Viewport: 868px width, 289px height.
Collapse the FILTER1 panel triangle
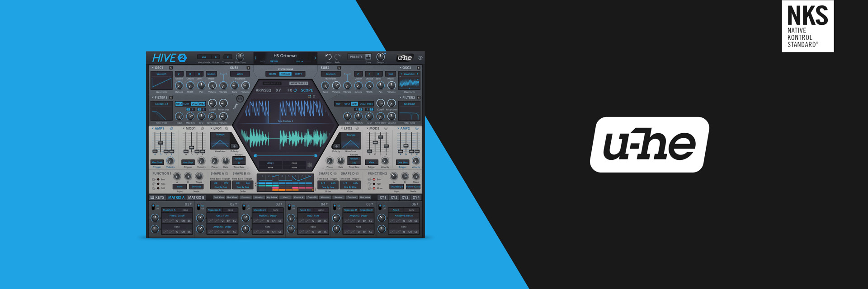point(153,98)
